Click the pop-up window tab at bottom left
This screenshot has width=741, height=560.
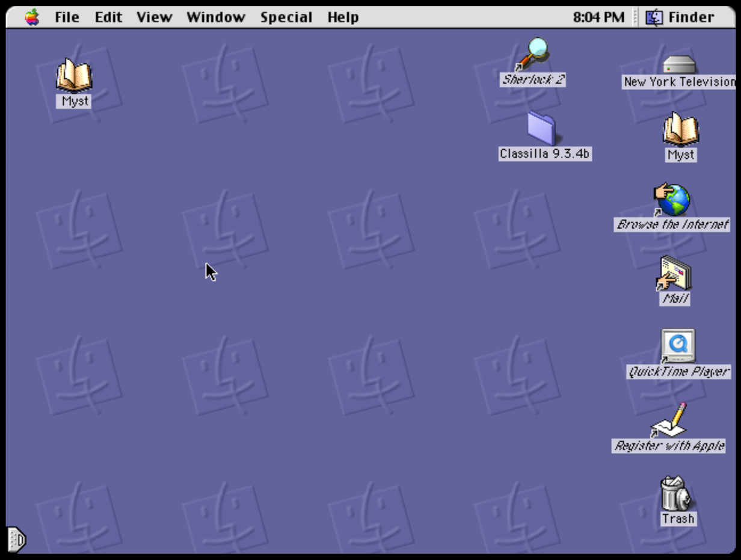click(17, 540)
